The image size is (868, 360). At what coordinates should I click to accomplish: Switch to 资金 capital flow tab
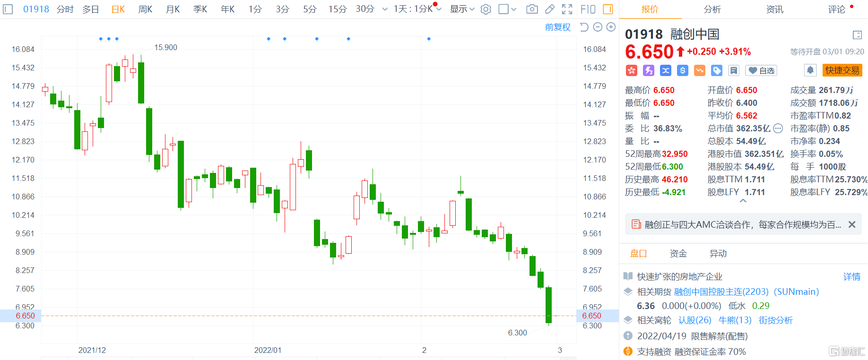pos(678,253)
